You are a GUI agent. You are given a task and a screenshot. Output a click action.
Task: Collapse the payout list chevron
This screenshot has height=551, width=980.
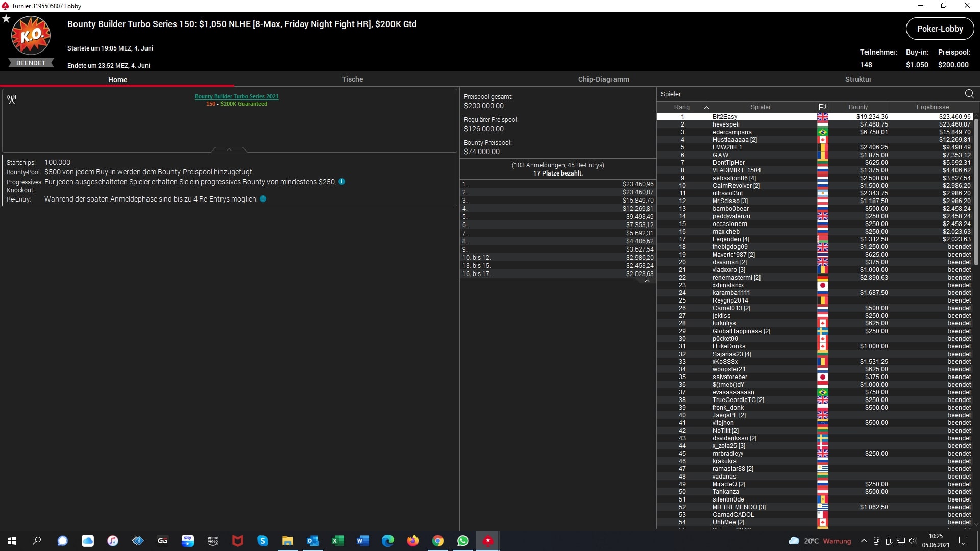click(x=647, y=281)
